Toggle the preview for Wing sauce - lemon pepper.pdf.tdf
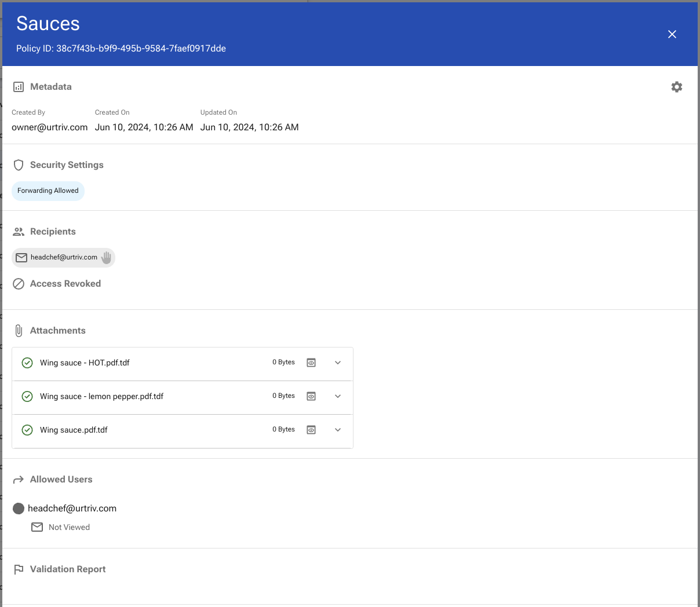This screenshot has width=700, height=607. [311, 396]
